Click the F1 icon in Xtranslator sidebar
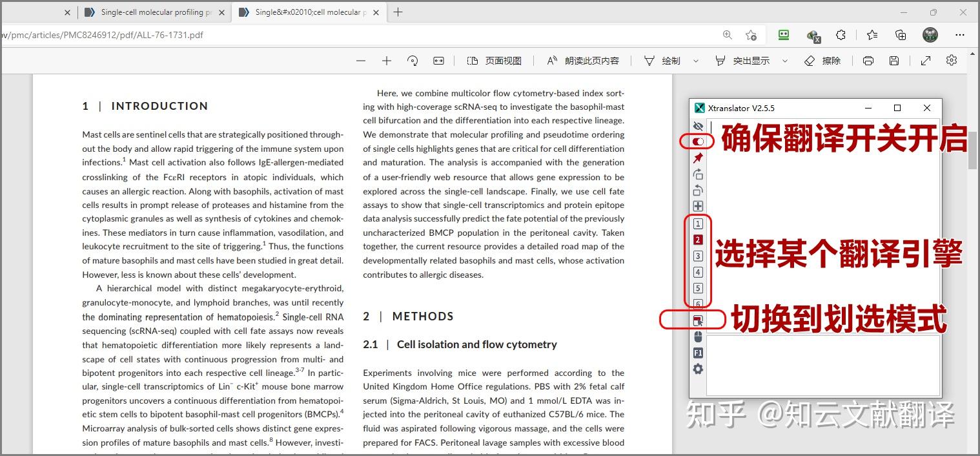This screenshot has height=456, width=980. point(698,353)
